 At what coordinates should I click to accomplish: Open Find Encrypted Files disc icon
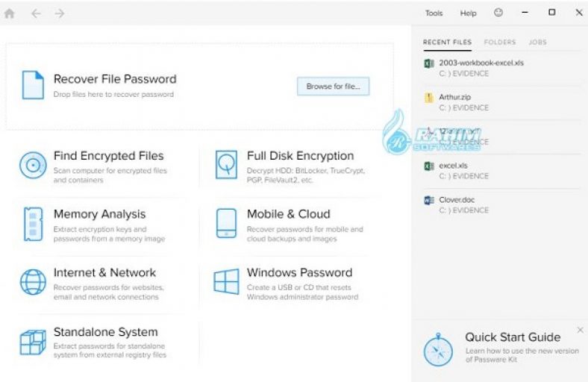coord(33,163)
